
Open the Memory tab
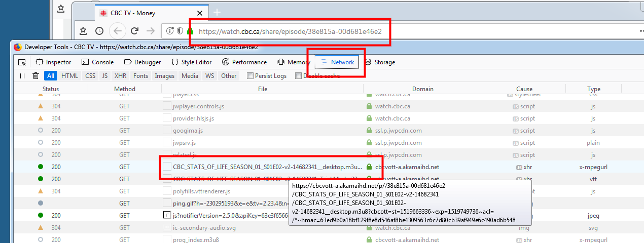point(294,62)
